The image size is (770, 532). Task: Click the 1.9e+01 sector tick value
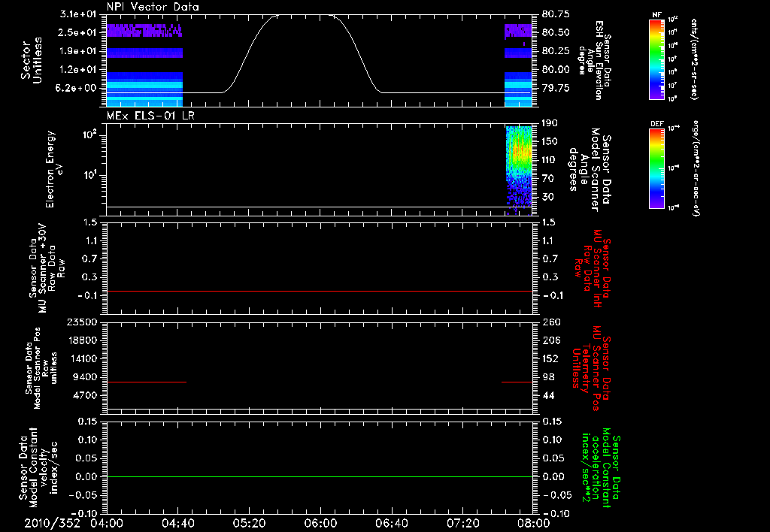78,51
